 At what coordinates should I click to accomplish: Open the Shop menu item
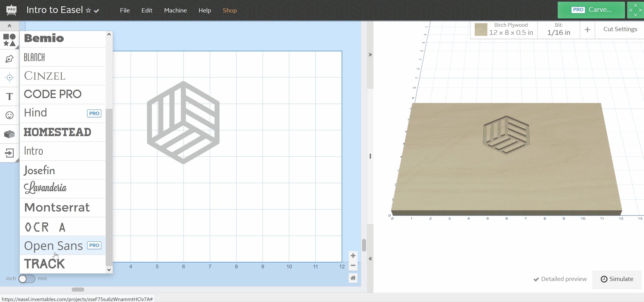click(229, 10)
